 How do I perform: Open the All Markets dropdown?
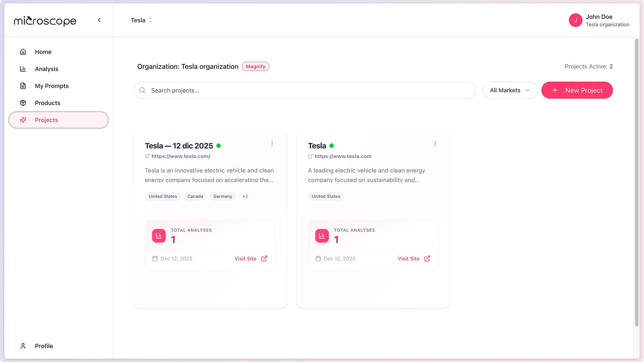click(x=510, y=90)
